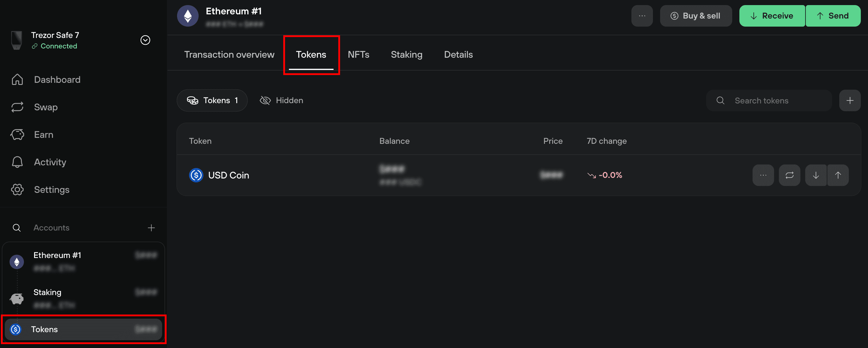Select Ethereum #1 account in sidebar
The height and width of the screenshot is (348, 868).
[83, 261]
